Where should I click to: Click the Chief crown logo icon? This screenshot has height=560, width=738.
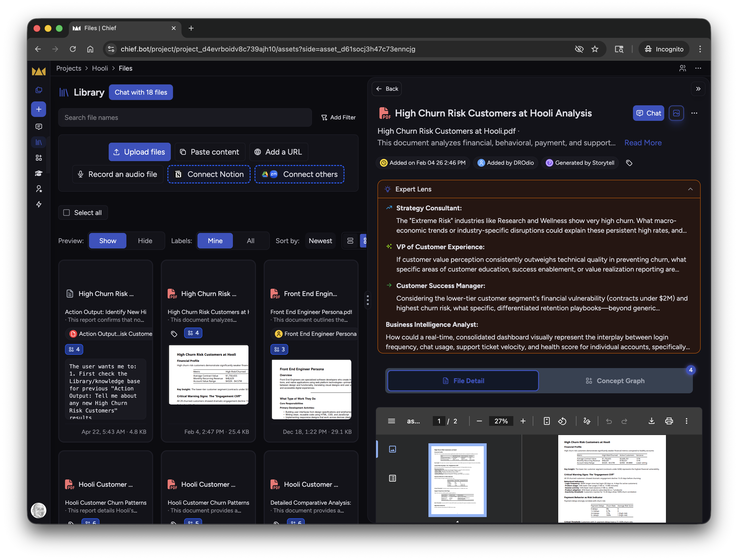[x=39, y=71]
